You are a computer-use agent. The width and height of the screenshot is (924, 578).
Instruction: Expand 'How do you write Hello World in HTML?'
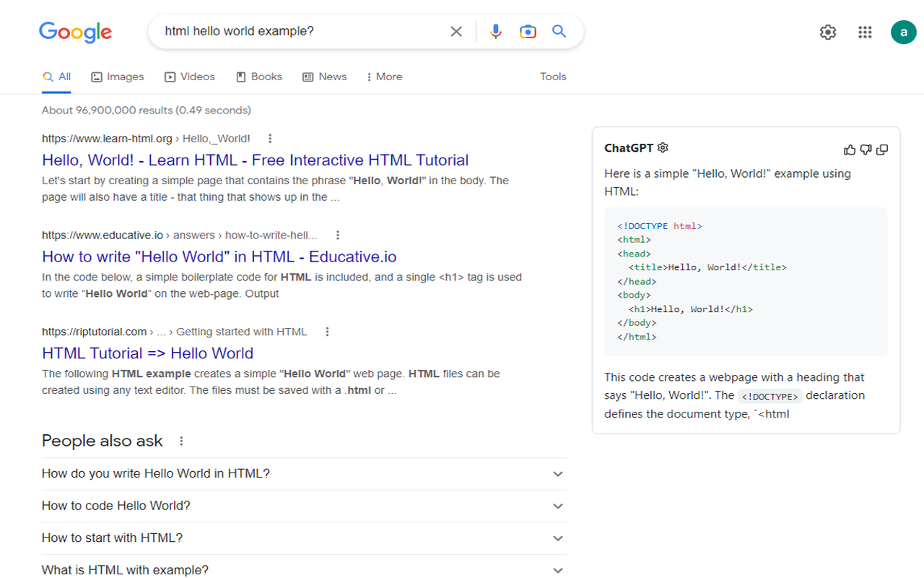pyautogui.click(x=305, y=474)
